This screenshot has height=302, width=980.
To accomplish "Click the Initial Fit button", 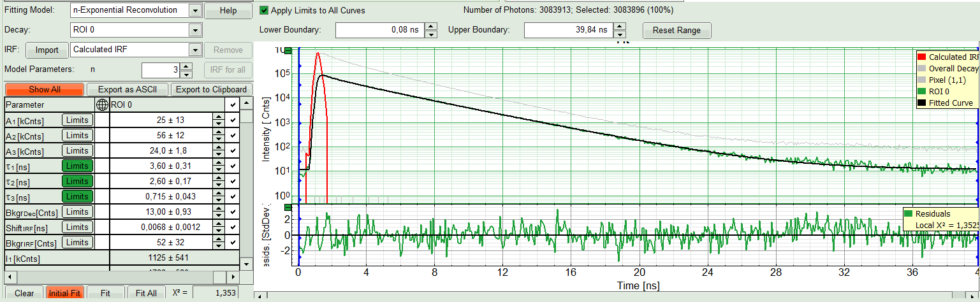I will 64,293.
